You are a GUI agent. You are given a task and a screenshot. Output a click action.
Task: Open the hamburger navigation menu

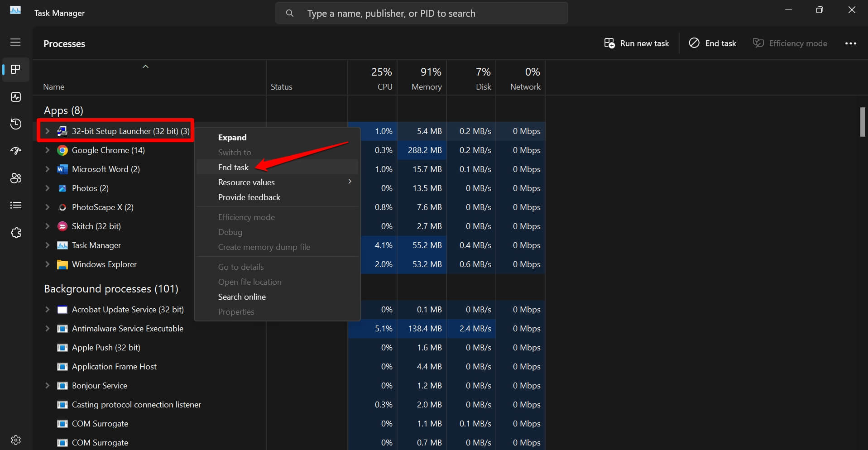click(x=15, y=42)
